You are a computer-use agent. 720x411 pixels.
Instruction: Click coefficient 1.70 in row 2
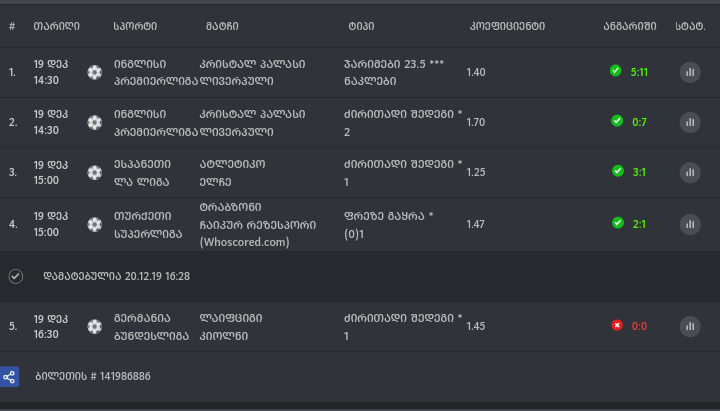[x=476, y=123]
